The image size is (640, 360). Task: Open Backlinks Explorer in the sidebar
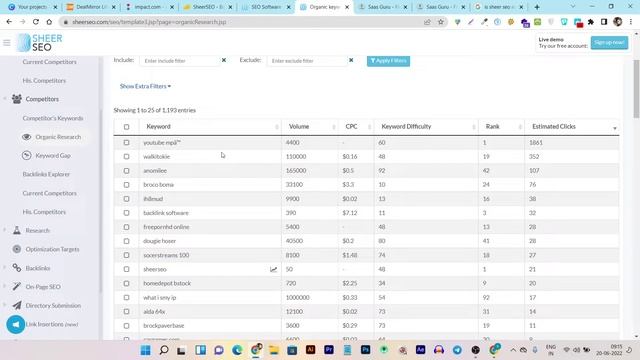(46, 174)
